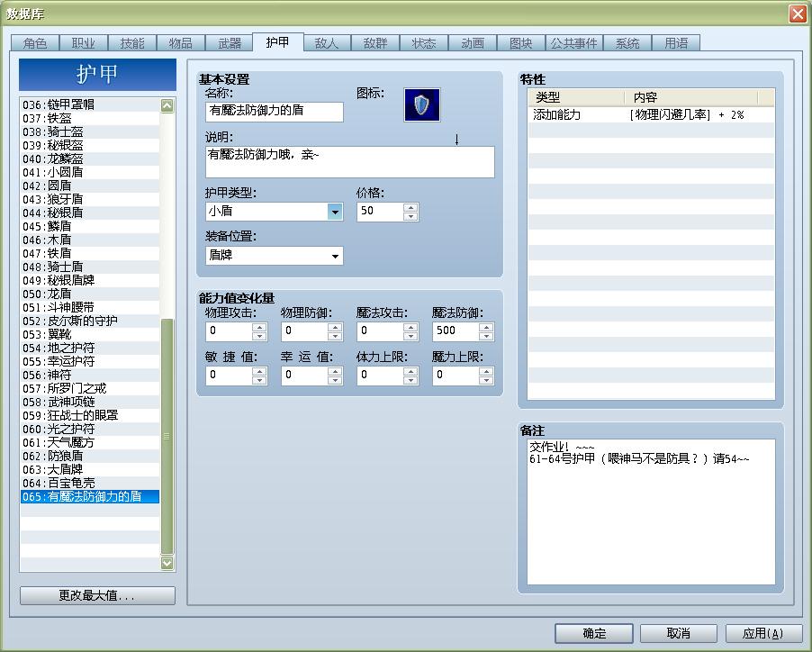
Task: Click the 取消 button
Action: coord(678,632)
